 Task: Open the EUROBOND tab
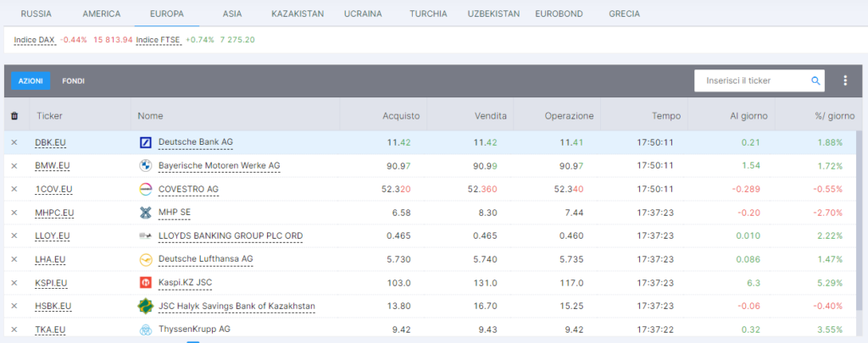[x=559, y=14]
